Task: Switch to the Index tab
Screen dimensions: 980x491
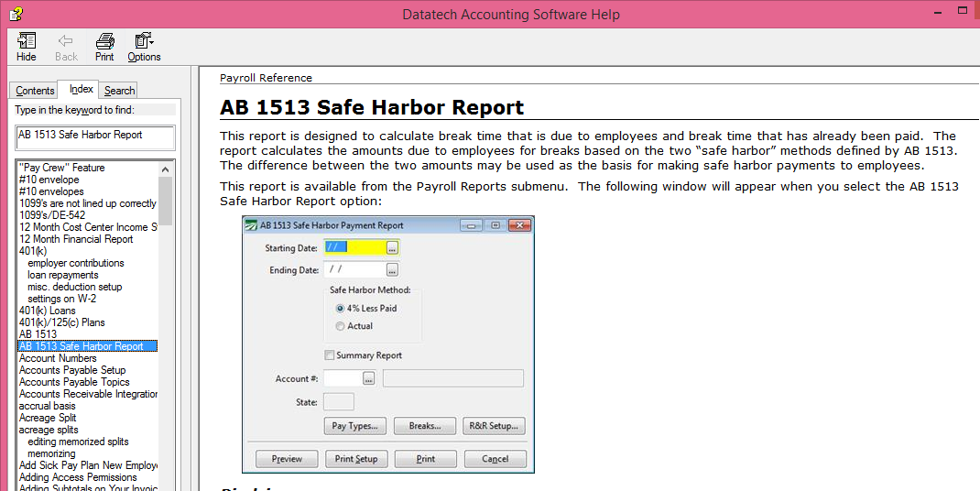Action: pyautogui.click(x=82, y=89)
